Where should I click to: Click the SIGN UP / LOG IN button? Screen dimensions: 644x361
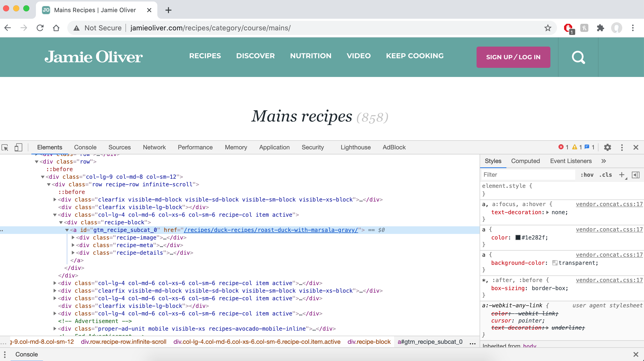coord(513,57)
